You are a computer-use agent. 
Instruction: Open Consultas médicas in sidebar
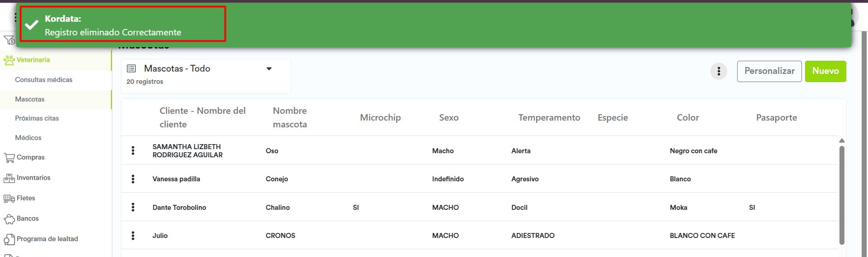tap(44, 80)
